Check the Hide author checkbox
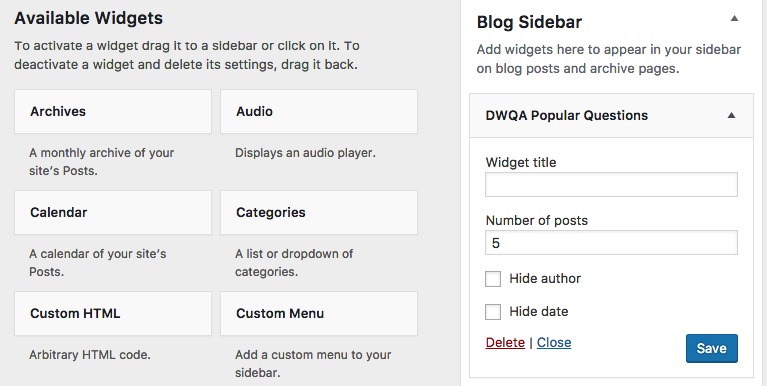The width and height of the screenshot is (767, 386). (493, 279)
